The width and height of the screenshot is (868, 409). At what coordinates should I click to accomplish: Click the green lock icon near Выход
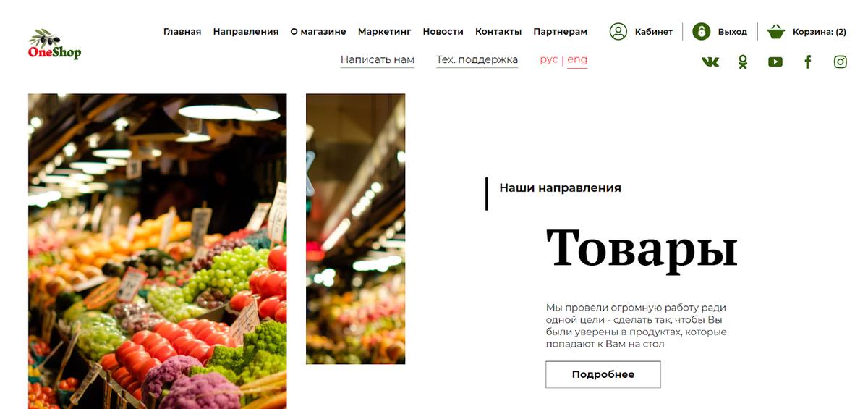701,32
